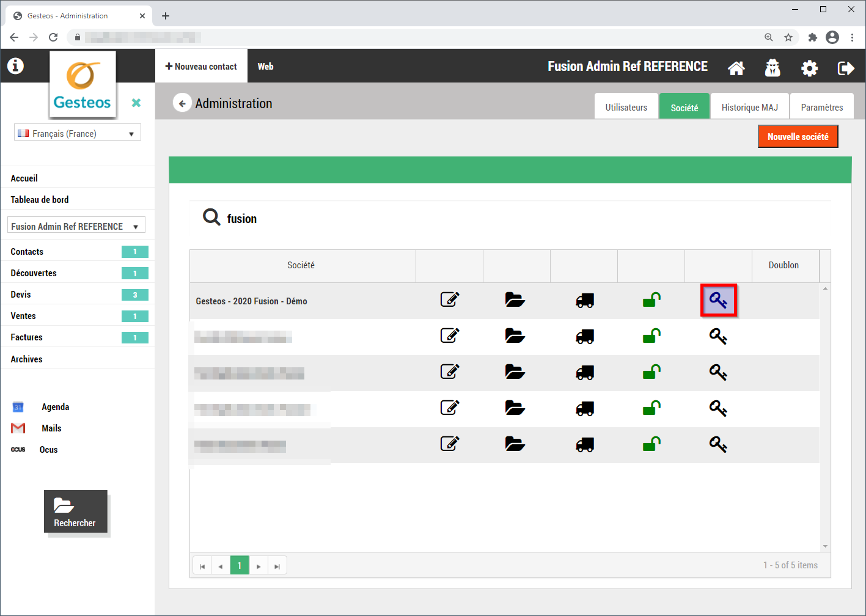Open settings gear icon in header
The width and height of the screenshot is (866, 616).
click(809, 68)
